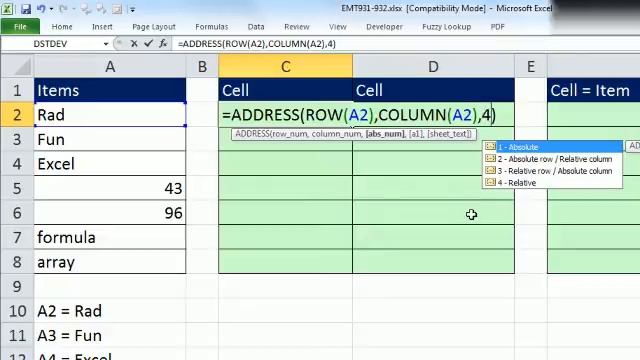Confirm formula with the checkmark icon
Viewport: 640px width, 360px height.
point(148,43)
